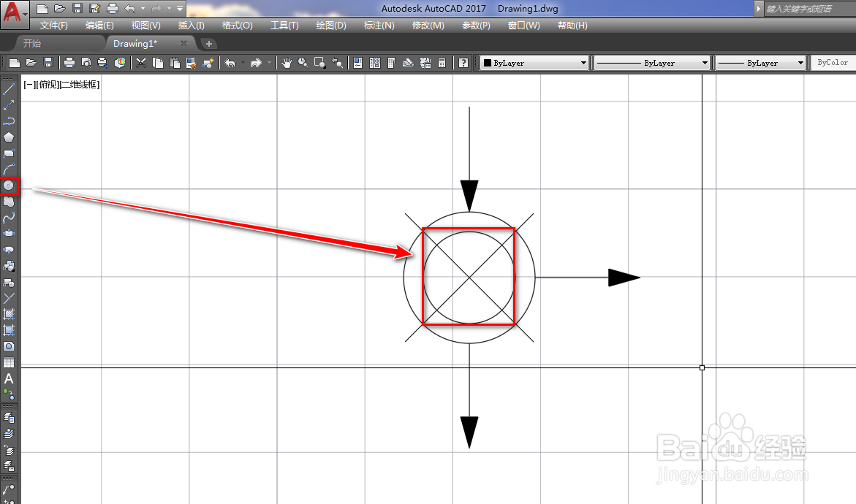Expand the standard toolbar redo dropdown arrow
This screenshot has width=856, height=504.
point(269,63)
